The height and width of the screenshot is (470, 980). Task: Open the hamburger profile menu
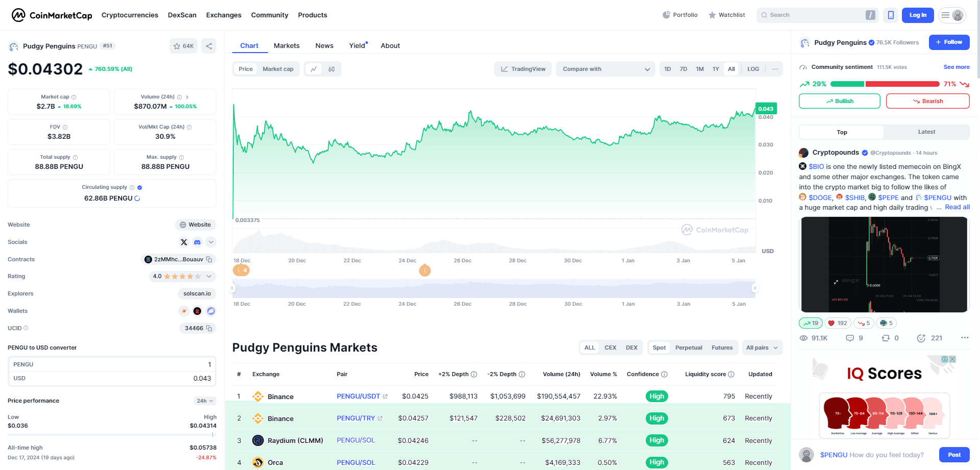952,15
